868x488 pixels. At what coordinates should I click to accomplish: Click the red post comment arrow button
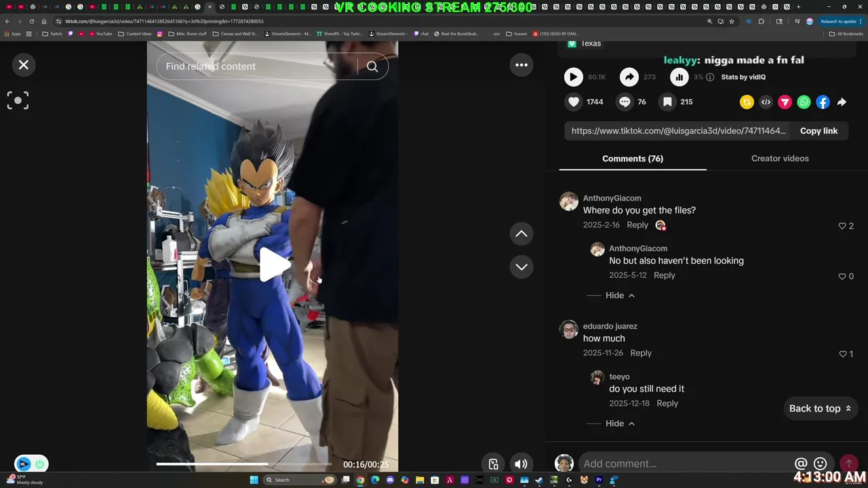tap(848, 464)
